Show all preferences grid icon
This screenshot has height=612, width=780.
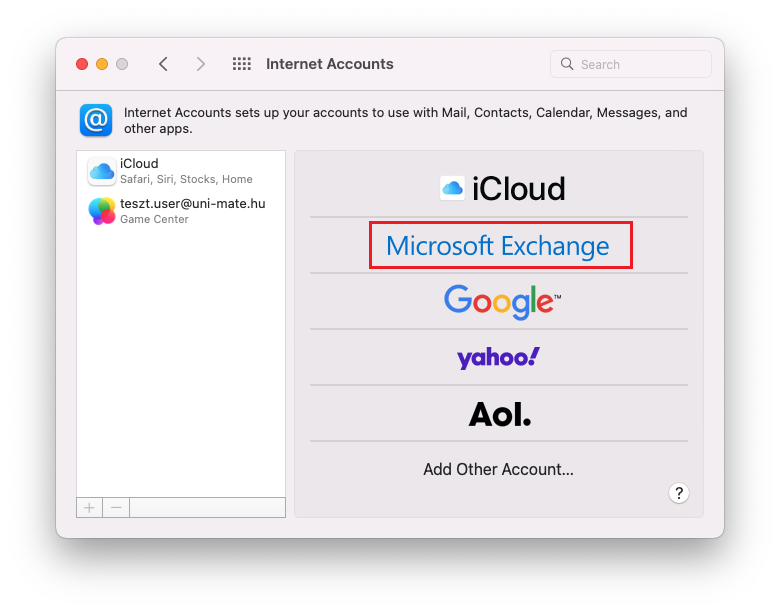[242, 64]
